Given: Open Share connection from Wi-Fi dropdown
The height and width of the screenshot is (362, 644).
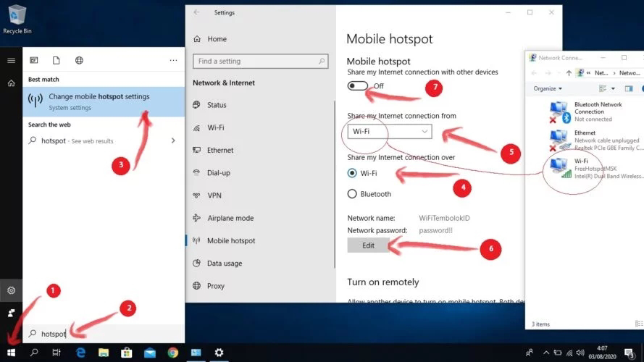Looking at the screenshot, I should pos(389,131).
